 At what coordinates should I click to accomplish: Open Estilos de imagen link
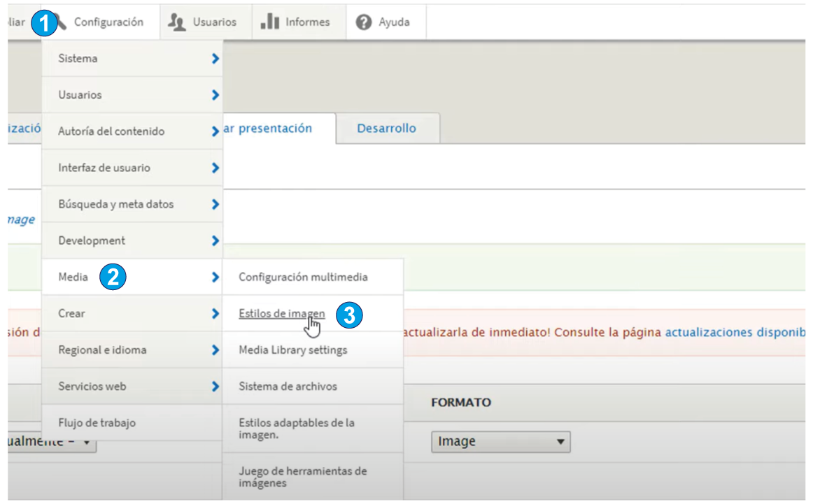(281, 313)
